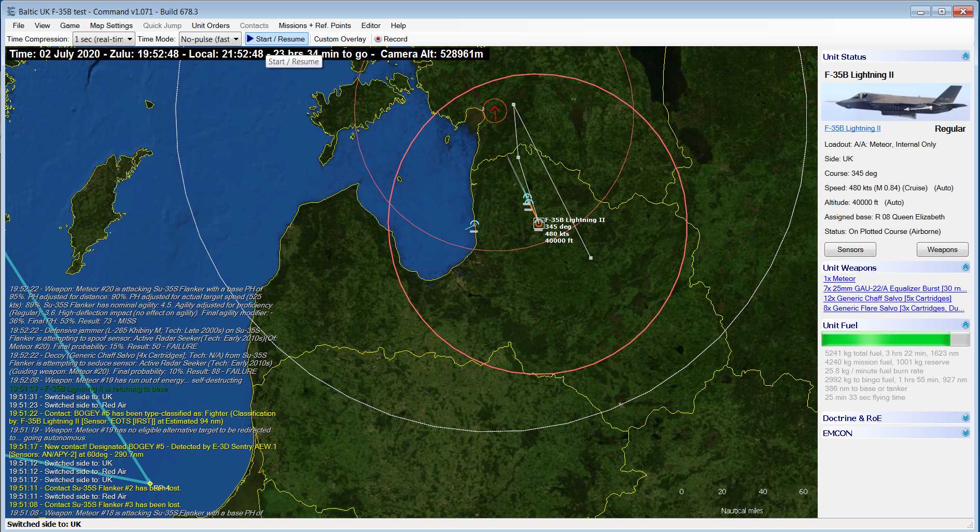The height and width of the screenshot is (532, 980).
Task: Open the 8x Generic Flare Salvo link
Action: [894, 308]
